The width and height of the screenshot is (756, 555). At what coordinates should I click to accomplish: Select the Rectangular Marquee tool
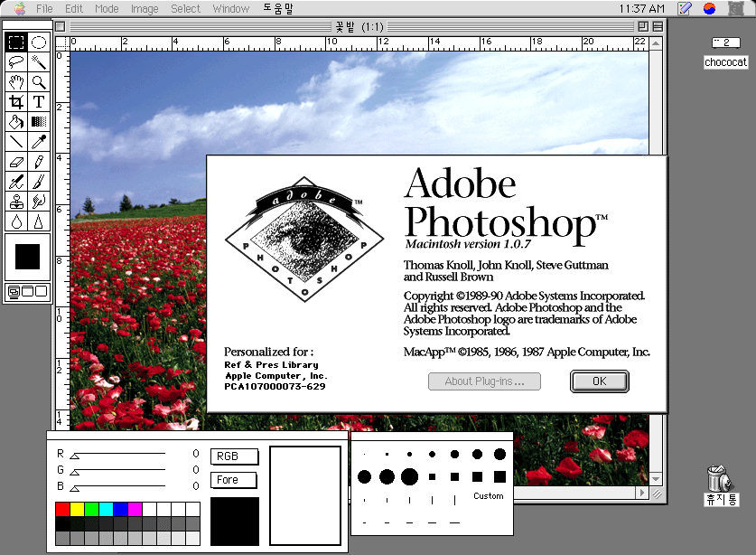[16, 42]
